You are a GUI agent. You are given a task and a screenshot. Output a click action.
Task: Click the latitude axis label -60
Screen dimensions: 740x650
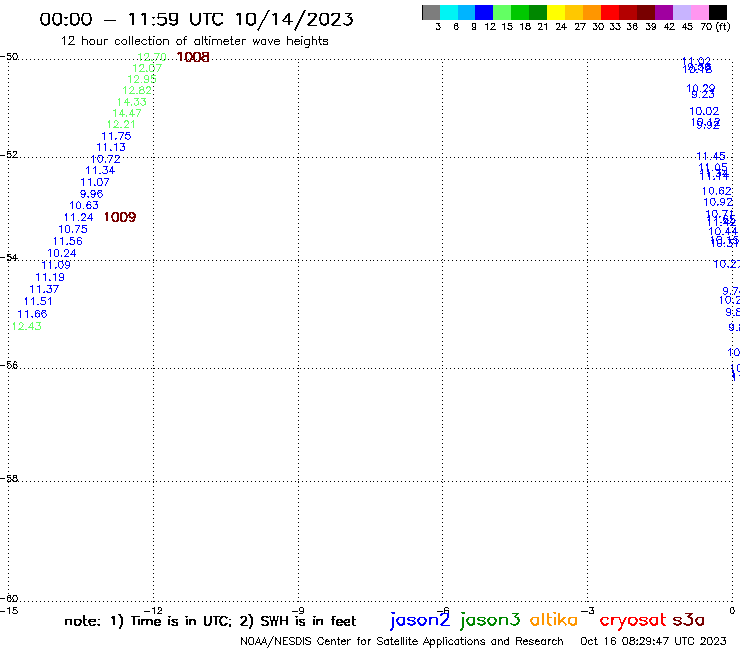(x=9, y=599)
